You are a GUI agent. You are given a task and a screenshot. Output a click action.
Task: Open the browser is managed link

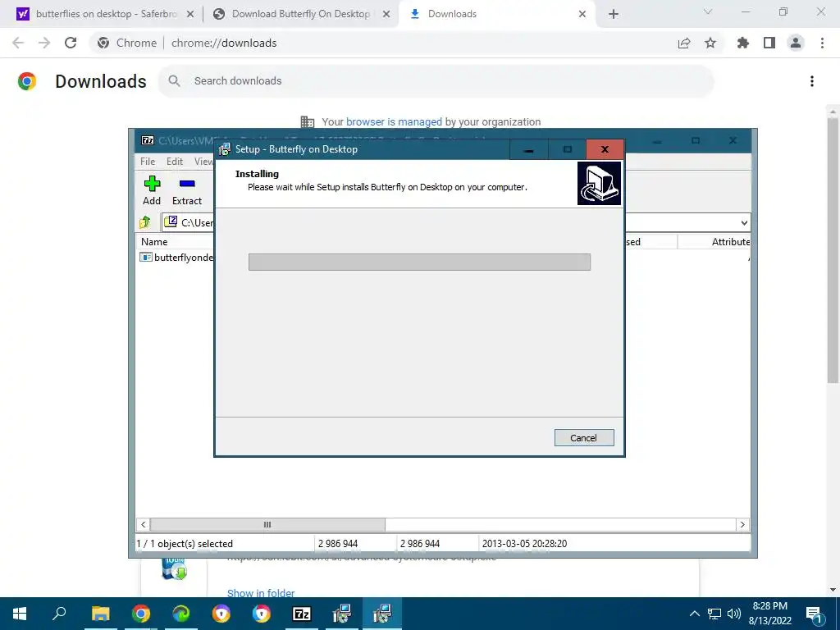pos(394,121)
